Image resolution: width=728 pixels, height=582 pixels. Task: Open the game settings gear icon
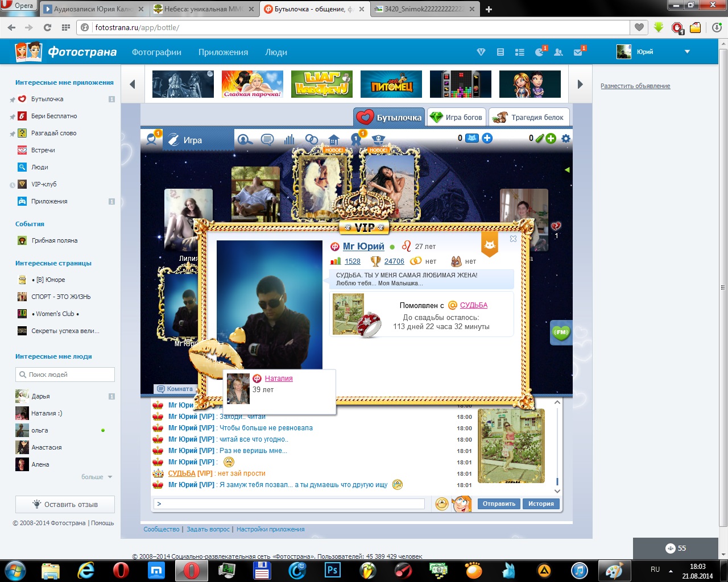point(566,138)
